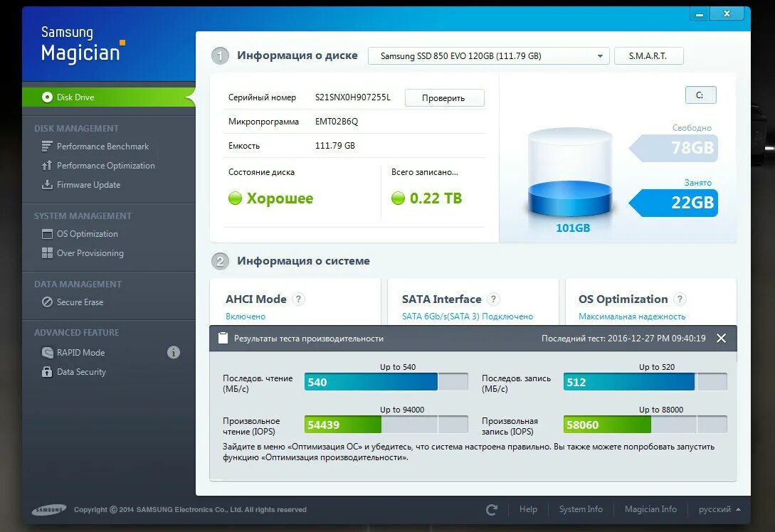Click the Data Security lock icon
This screenshot has width=775, height=532.
point(47,371)
